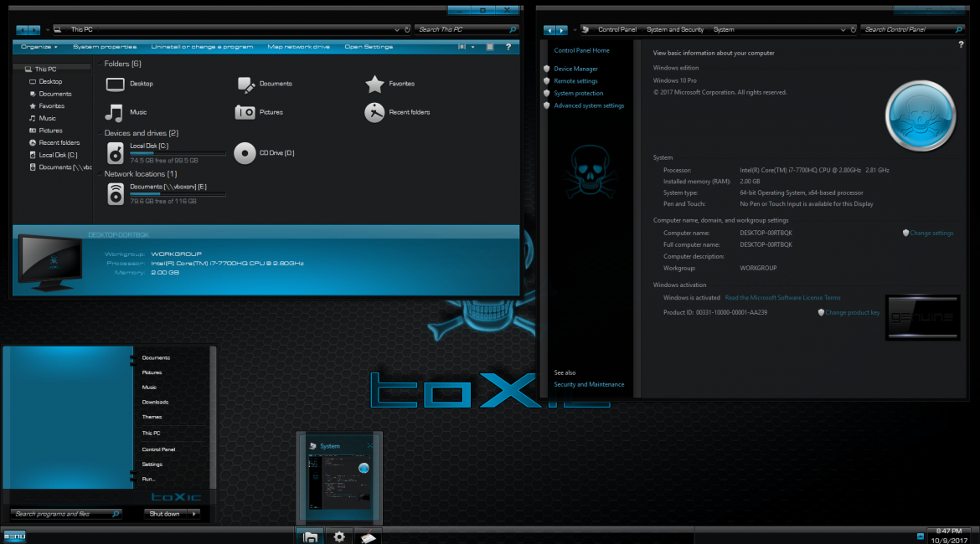Open Security and Maintenance link
This screenshot has width=980, height=544.
pyautogui.click(x=589, y=385)
